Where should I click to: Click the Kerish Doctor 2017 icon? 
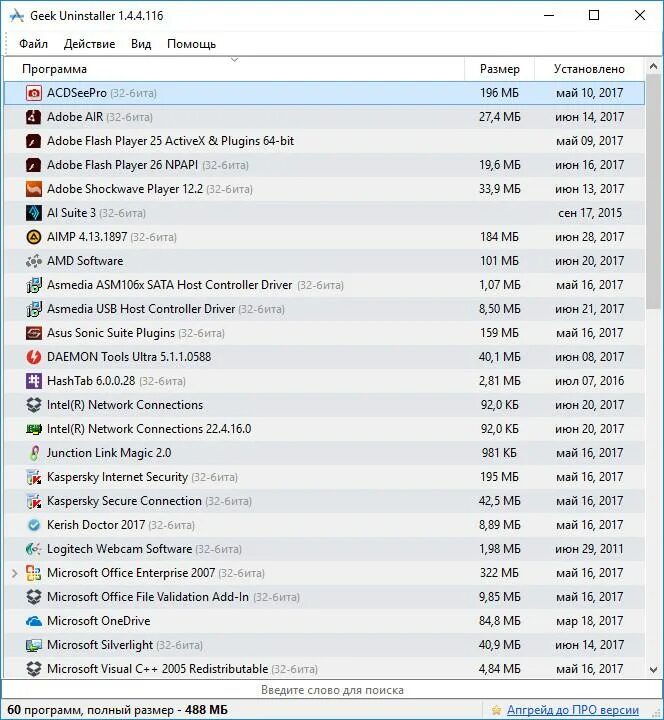tap(34, 525)
